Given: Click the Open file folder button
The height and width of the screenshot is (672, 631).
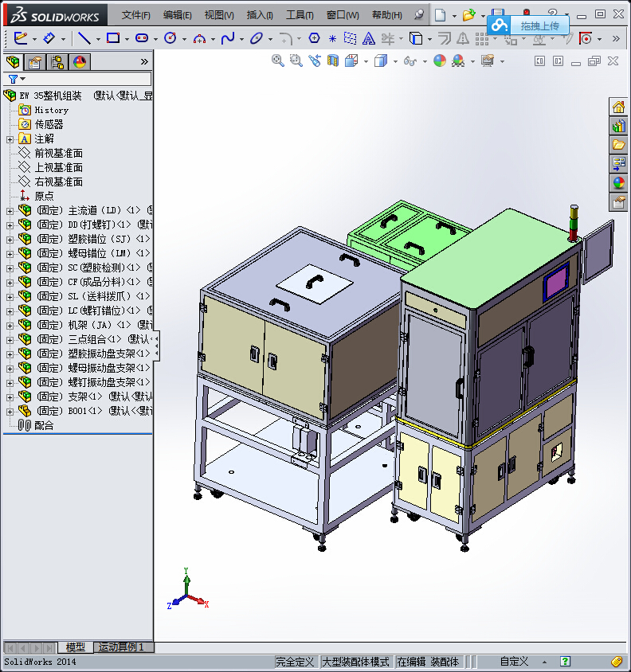Looking at the screenshot, I should pyautogui.click(x=468, y=15).
